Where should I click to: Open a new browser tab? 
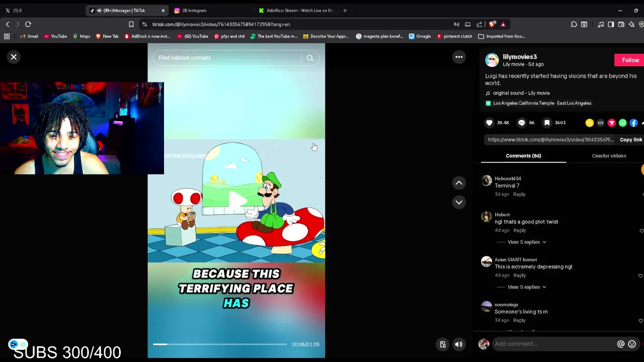click(x=345, y=11)
